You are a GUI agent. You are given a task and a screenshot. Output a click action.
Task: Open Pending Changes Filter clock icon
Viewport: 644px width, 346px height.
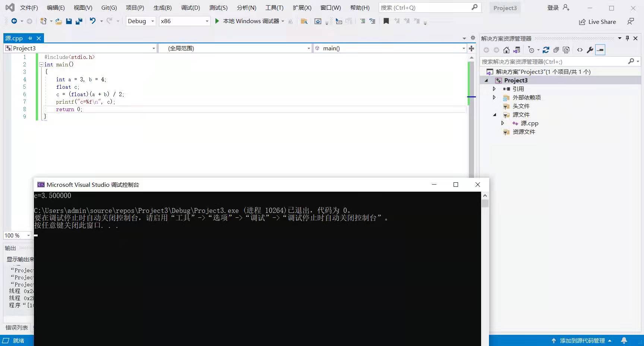531,50
